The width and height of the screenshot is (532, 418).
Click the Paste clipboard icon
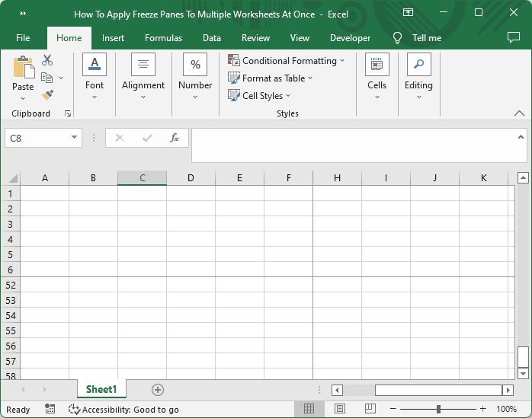24,67
